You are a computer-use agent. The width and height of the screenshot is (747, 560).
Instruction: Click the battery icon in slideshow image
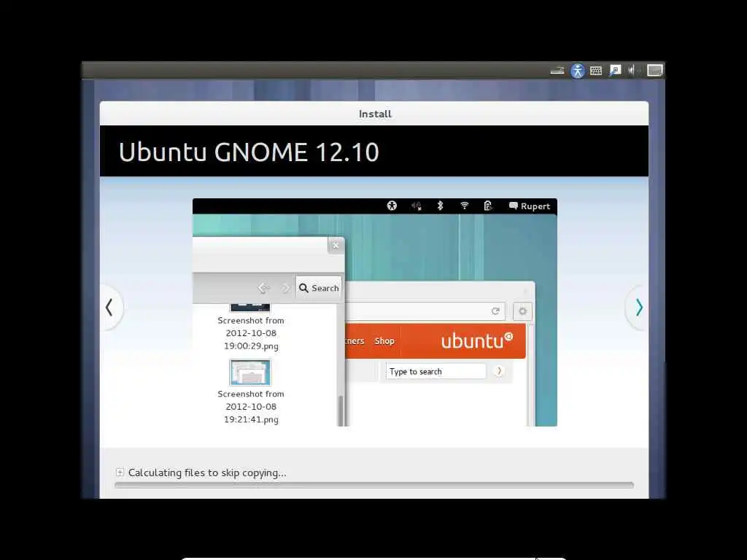(x=488, y=206)
